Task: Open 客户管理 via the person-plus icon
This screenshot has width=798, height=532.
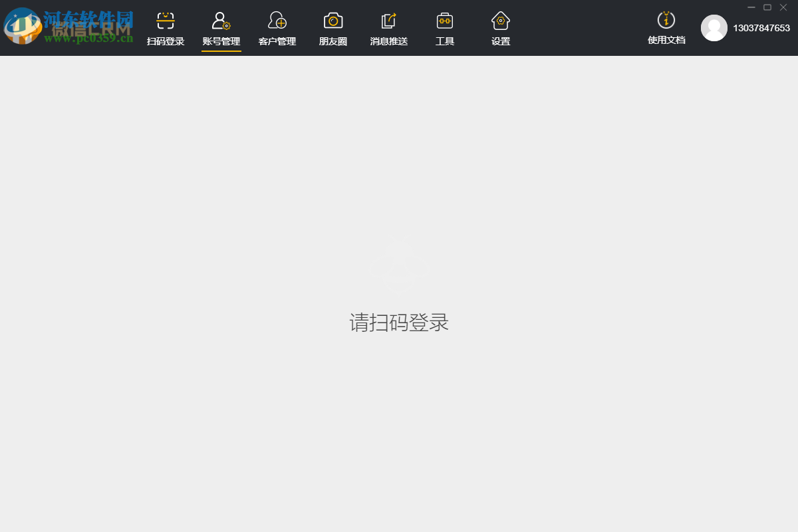Action: pos(277,20)
